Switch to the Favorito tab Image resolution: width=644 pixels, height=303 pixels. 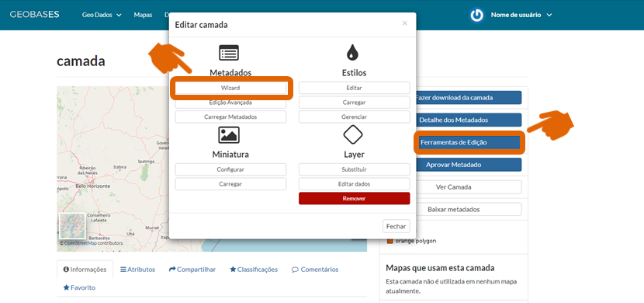tap(79, 287)
